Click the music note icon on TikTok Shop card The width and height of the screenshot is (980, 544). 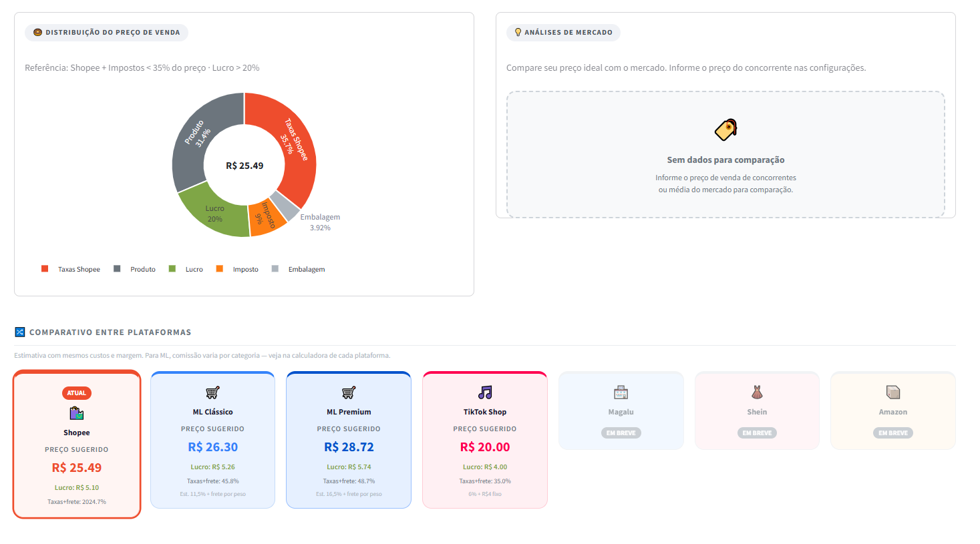click(x=484, y=392)
